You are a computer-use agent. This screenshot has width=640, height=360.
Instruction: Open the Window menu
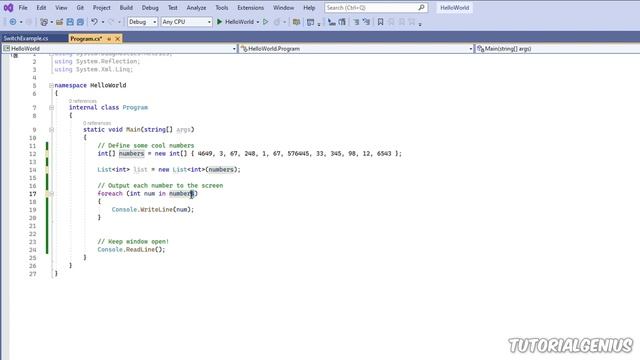[284, 7]
